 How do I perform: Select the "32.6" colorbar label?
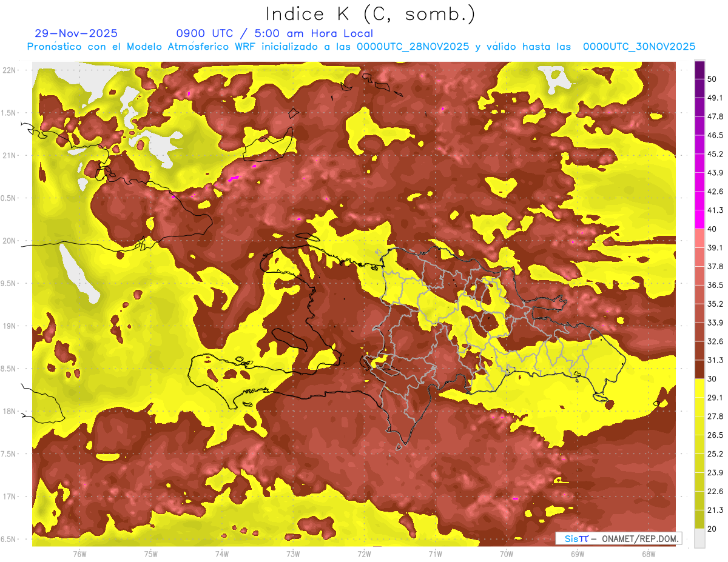(715, 342)
